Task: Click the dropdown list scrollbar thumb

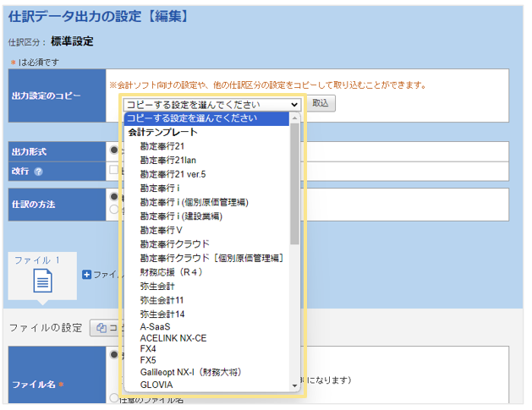Action: pyautogui.click(x=294, y=182)
